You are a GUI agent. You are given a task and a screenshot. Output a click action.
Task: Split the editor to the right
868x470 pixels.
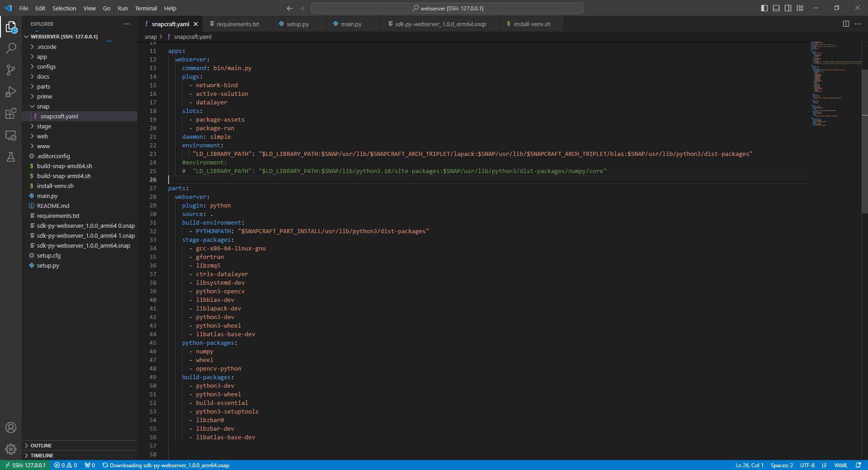coord(846,24)
